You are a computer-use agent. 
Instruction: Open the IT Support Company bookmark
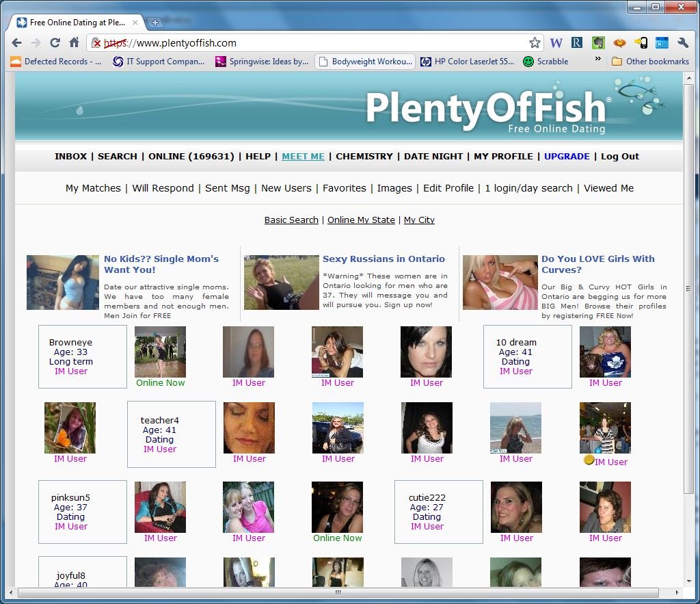tap(159, 62)
